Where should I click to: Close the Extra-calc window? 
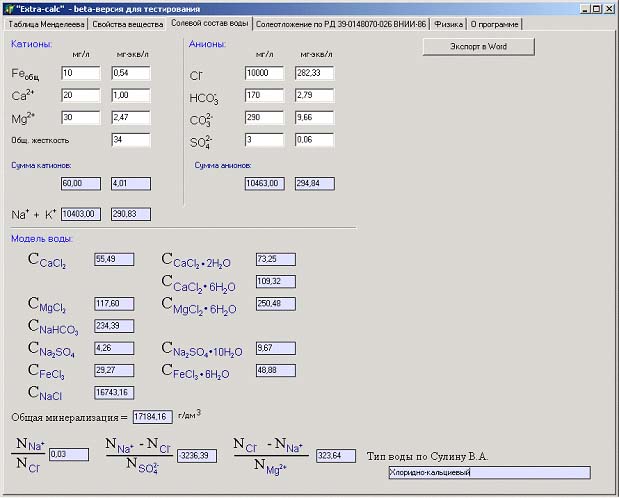tap(610, 8)
